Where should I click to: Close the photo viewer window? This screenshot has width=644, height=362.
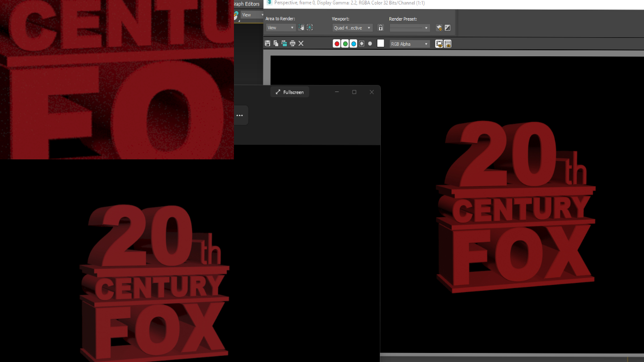click(x=372, y=92)
